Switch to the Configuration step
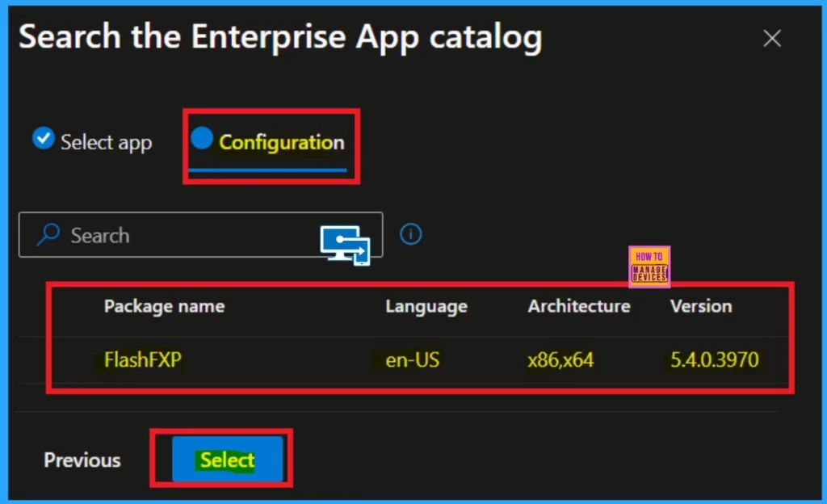The width and height of the screenshot is (827, 504). coord(268,142)
